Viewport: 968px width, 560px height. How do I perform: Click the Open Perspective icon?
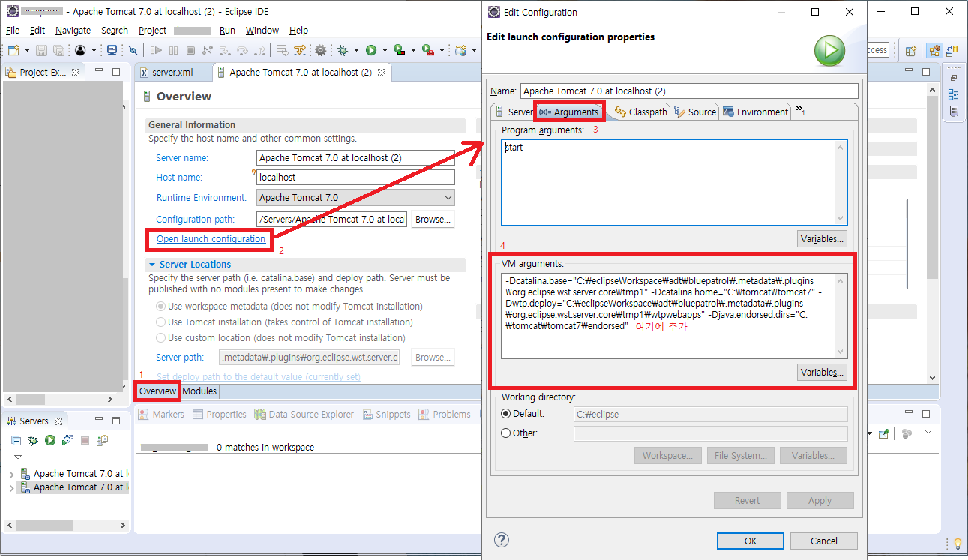(x=911, y=51)
